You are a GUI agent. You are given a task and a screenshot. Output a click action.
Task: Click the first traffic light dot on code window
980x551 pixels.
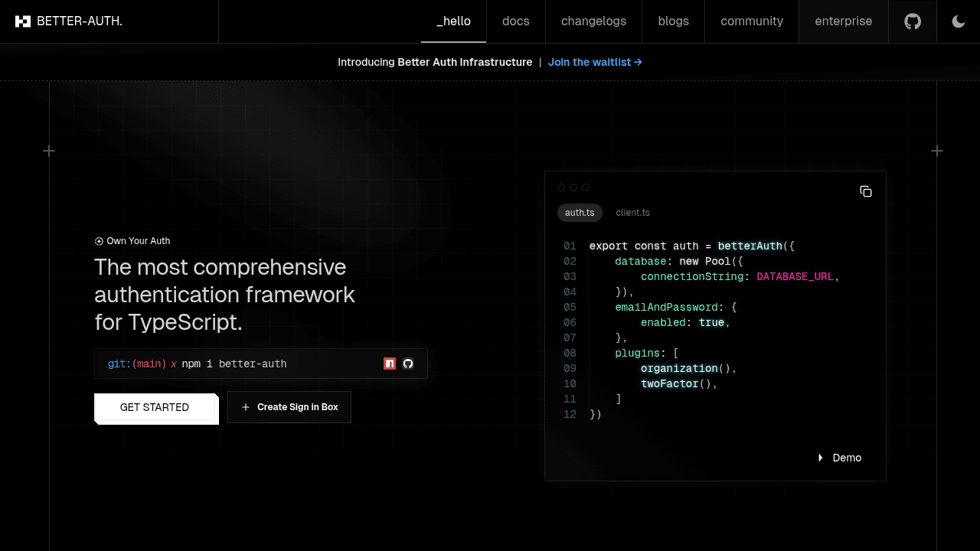point(561,187)
